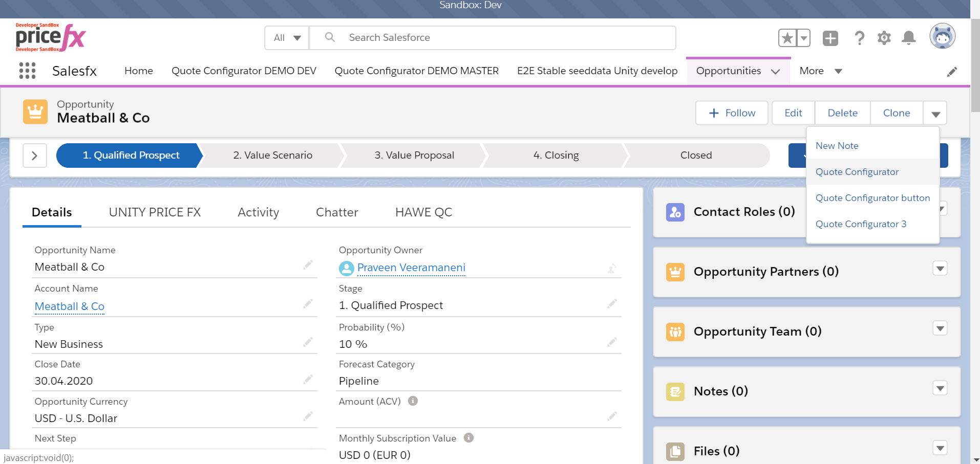This screenshot has height=464, width=980.
Task: Switch to the UNITY PRICE FX tab
Action: 155,212
